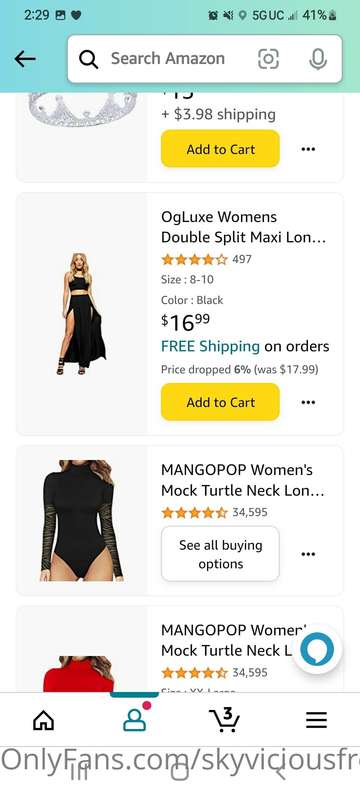
Task: Click See all buying options button
Action: pos(220,554)
